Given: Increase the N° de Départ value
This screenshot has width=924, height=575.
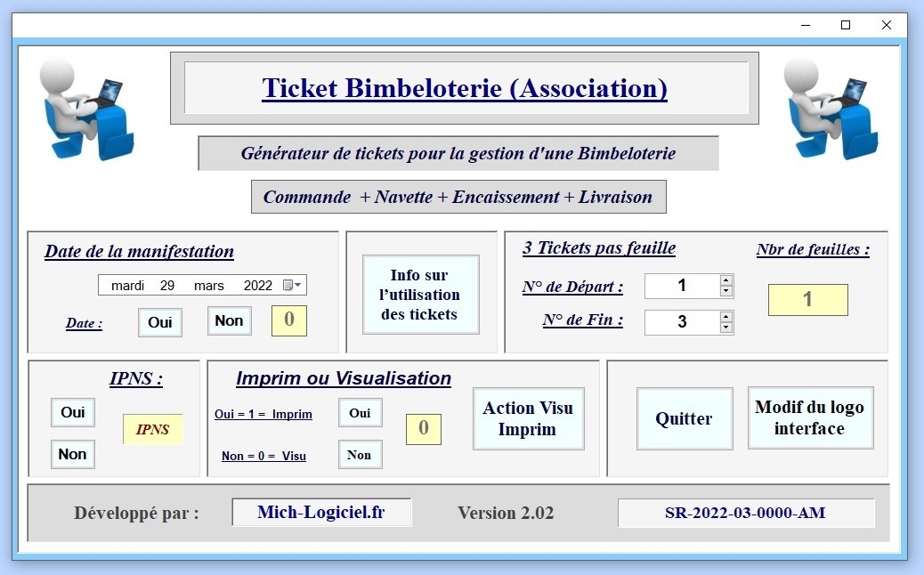Looking at the screenshot, I should 726,280.
